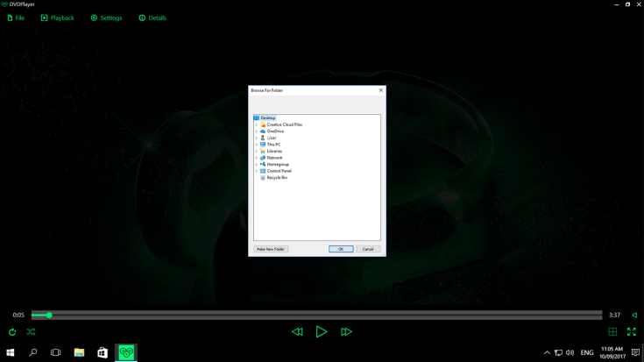Click Cancel in Browse For Folder
This screenshot has width=644, height=362.
tap(368, 249)
